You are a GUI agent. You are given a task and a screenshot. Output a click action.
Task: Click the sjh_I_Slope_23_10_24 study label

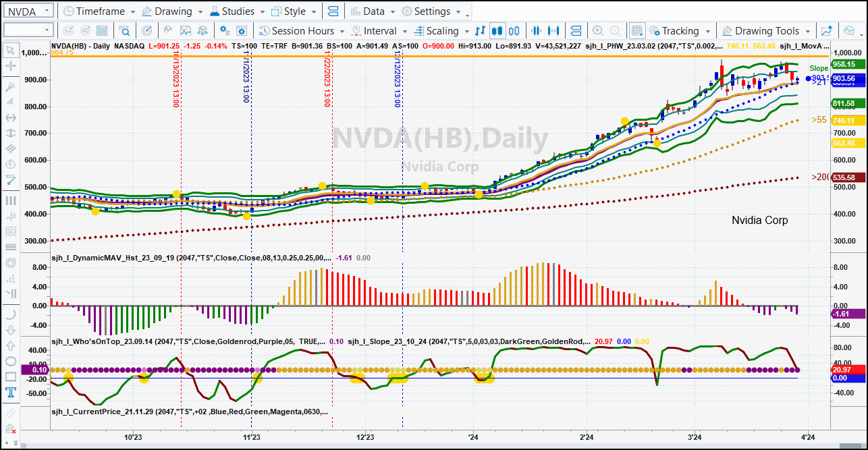pos(468,341)
